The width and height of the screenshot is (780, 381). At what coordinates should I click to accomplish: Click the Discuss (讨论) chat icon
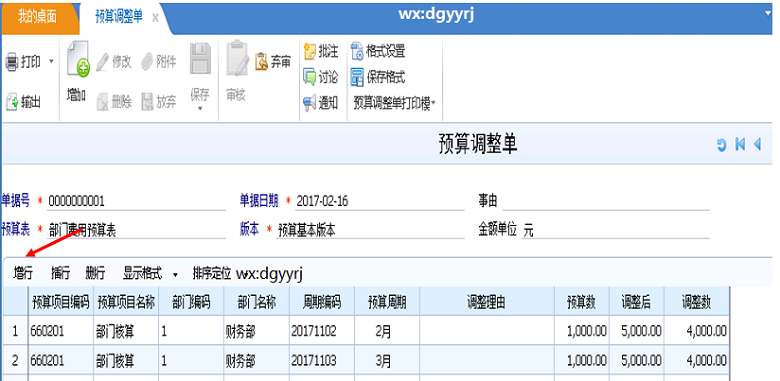(x=310, y=77)
